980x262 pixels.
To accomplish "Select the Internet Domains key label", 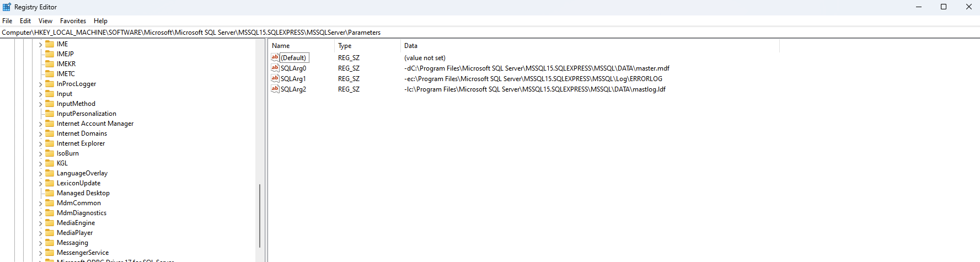I will click(x=82, y=133).
